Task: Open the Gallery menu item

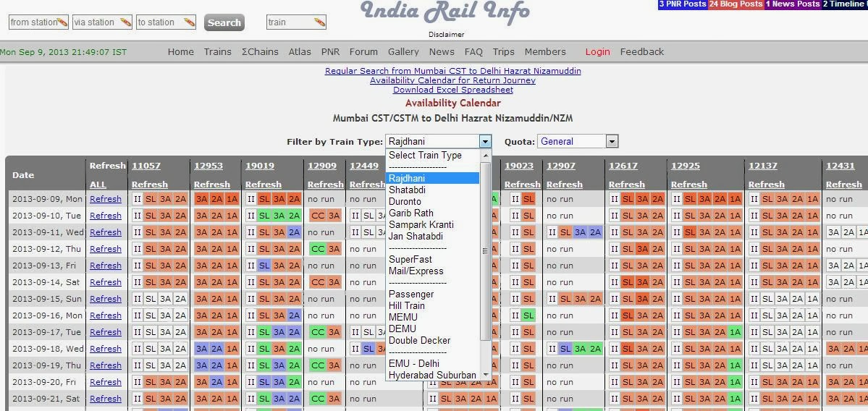Action: [x=403, y=51]
